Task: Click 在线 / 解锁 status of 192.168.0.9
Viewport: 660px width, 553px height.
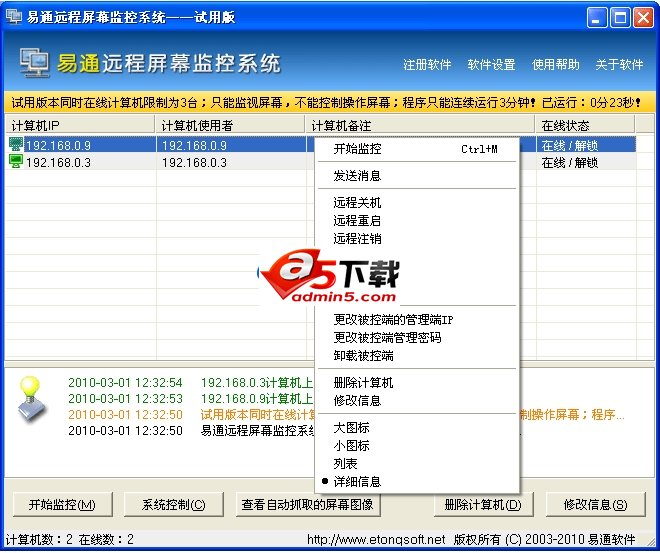Action: (570, 146)
